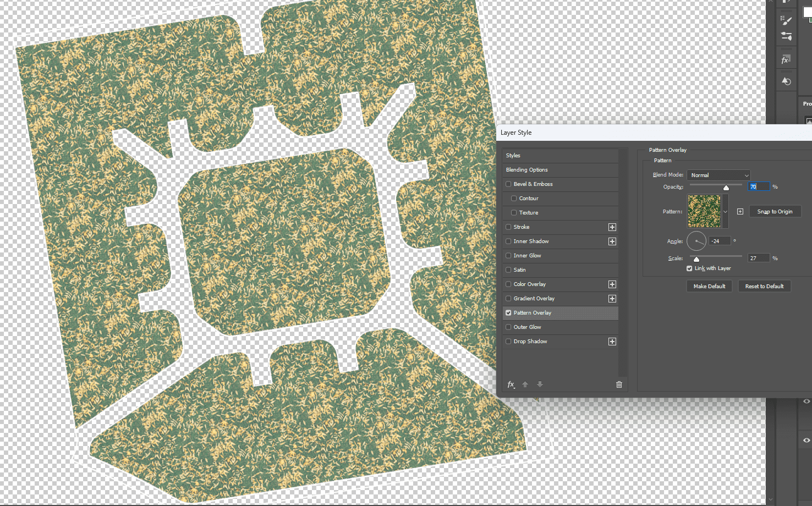Image resolution: width=812 pixels, height=506 pixels.
Task: Open the Brush Settings panel icon
Action: pyautogui.click(x=786, y=37)
